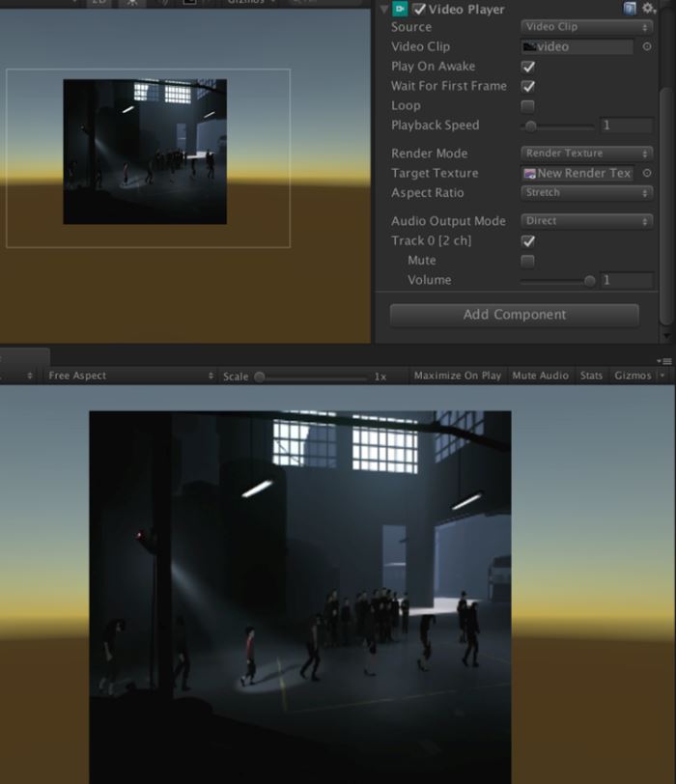The height and width of the screenshot is (784, 676).
Task: Click the render texture icon in Target Texture
Action: [x=529, y=174]
